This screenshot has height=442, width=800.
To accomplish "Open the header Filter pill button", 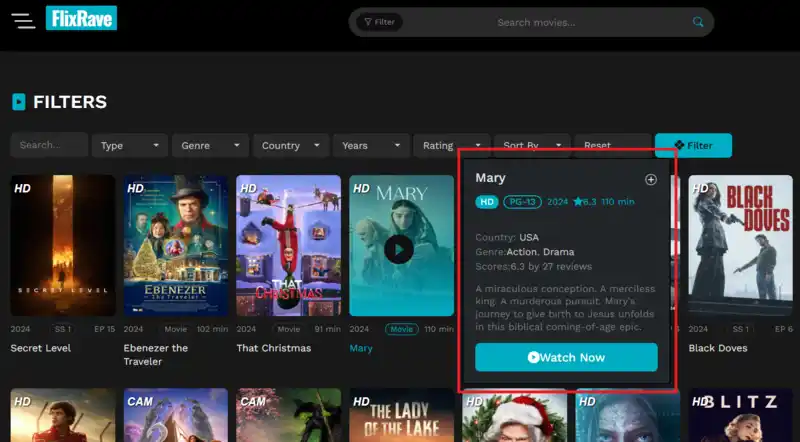I will point(379,22).
